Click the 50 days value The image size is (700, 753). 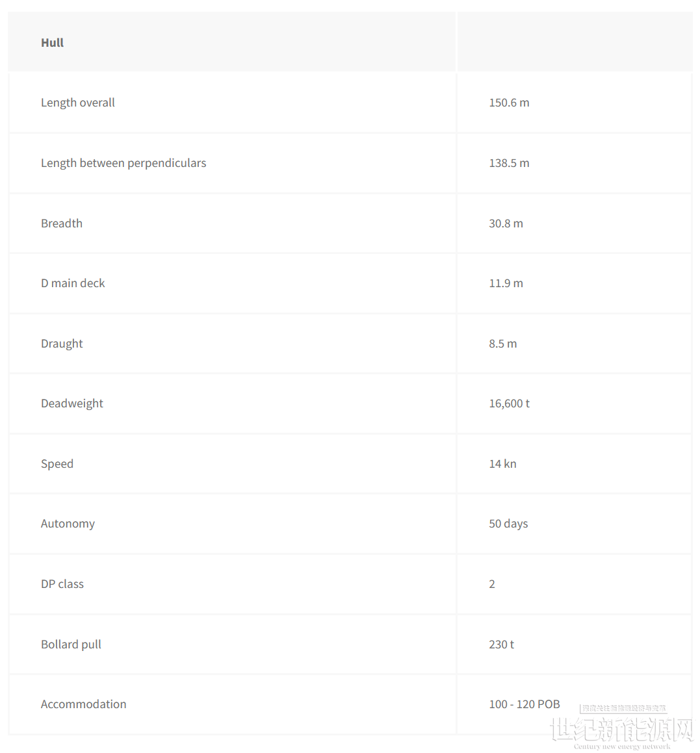pyautogui.click(x=508, y=524)
